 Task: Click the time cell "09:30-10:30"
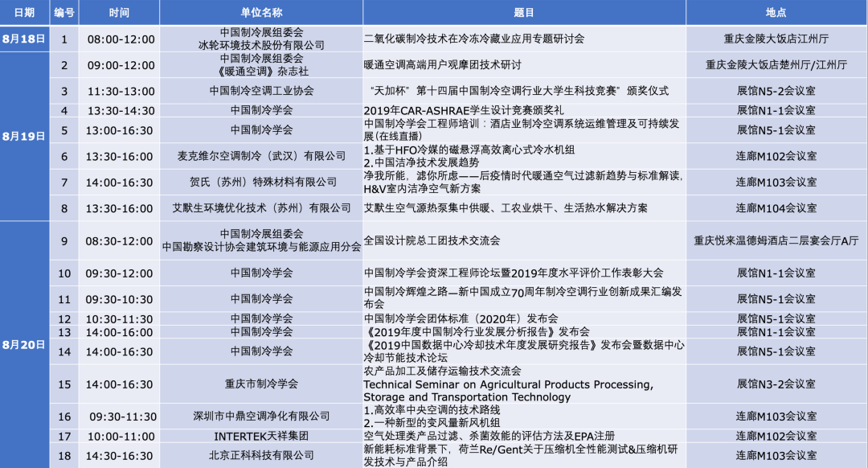[119, 299]
